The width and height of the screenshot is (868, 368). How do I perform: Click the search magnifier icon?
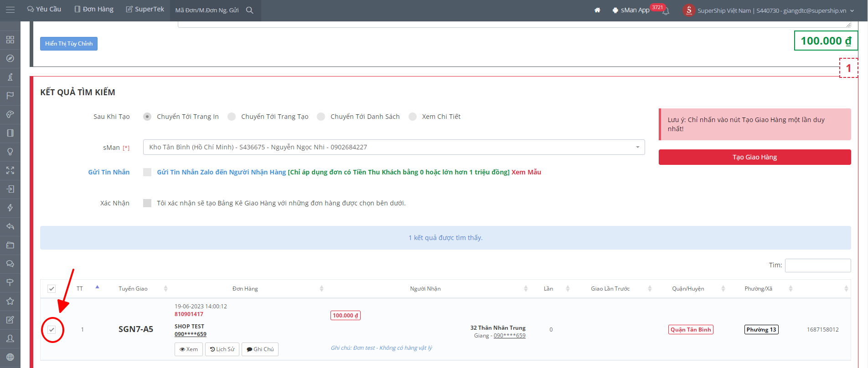point(250,10)
